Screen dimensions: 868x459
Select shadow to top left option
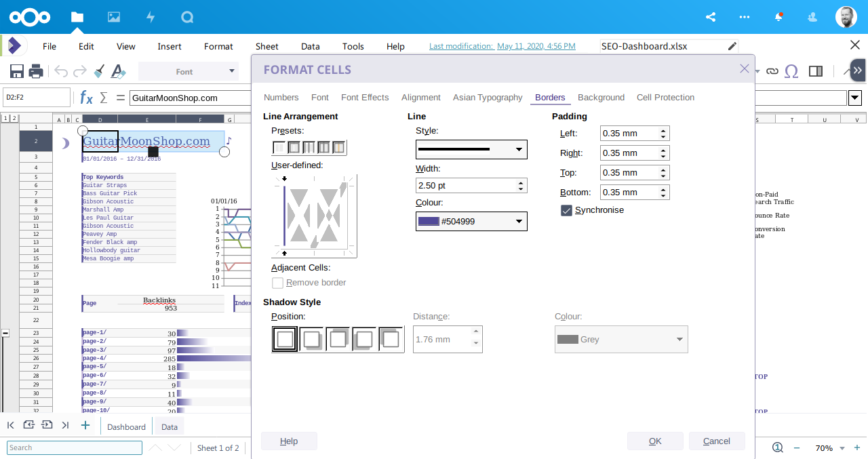[x=391, y=339]
